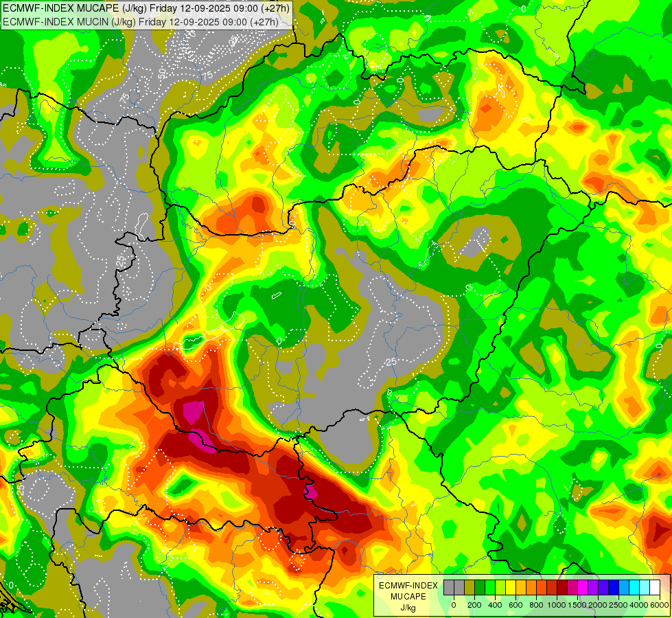Click the 1000 value on the legend scale
This screenshot has height=618, width=672.
tap(557, 605)
